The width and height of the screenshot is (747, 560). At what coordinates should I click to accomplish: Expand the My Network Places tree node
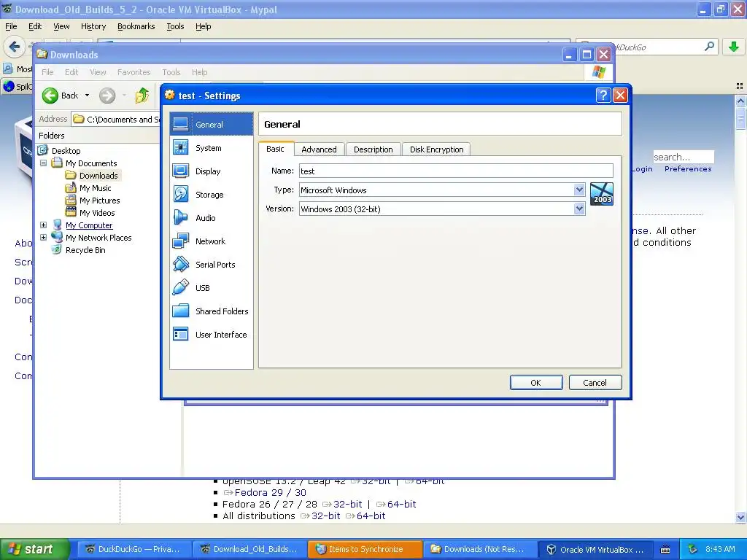coord(43,237)
